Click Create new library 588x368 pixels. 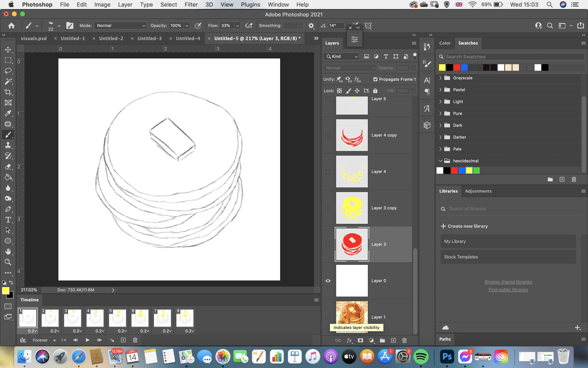(464, 226)
